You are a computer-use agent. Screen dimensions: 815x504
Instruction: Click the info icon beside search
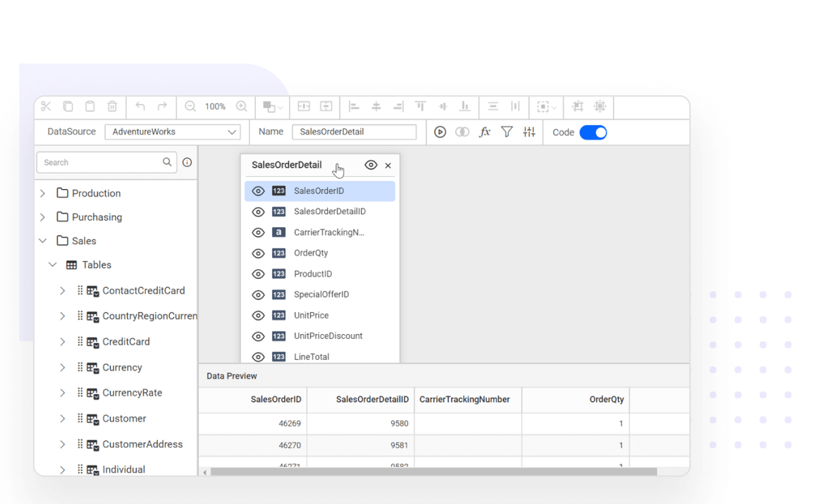coord(187,162)
